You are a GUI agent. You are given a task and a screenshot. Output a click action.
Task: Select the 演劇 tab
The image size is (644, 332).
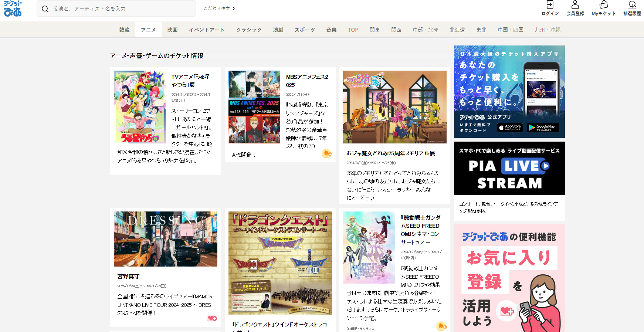pos(278,30)
